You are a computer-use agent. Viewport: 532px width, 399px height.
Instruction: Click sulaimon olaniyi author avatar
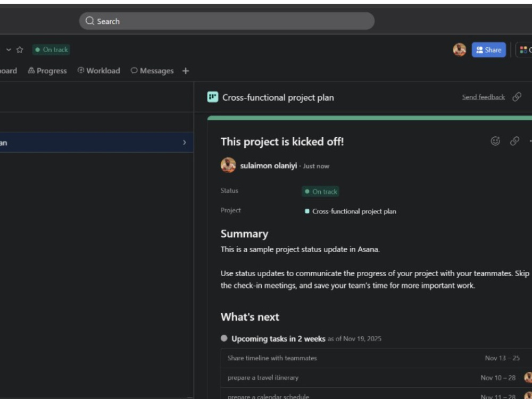tap(228, 165)
